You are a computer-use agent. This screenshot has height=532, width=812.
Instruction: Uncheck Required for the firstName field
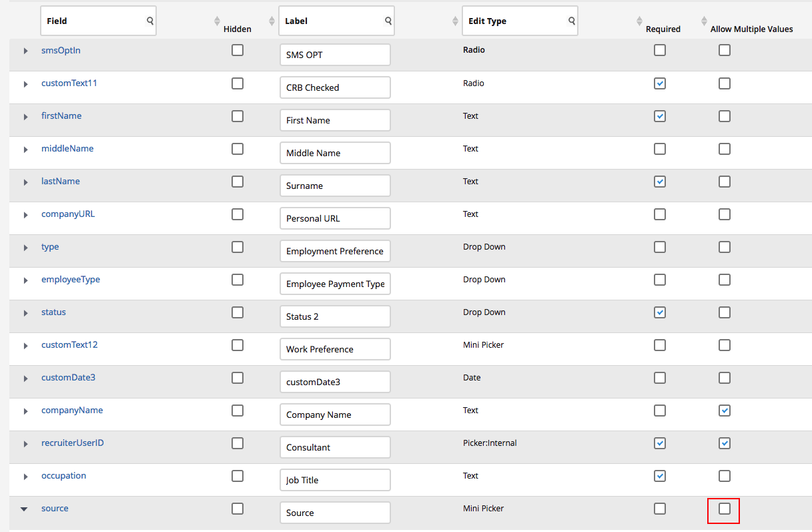660,116
